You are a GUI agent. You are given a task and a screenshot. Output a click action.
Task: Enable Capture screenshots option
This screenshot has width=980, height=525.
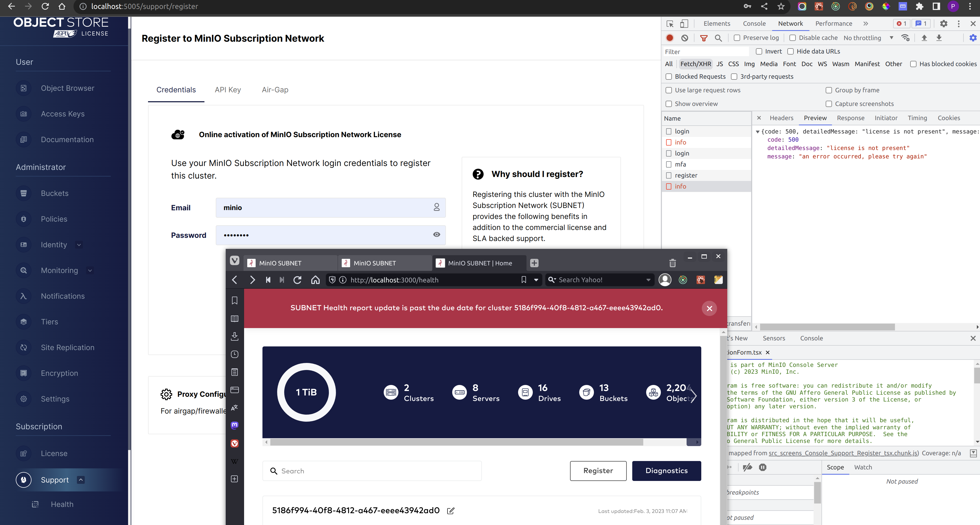829,104
